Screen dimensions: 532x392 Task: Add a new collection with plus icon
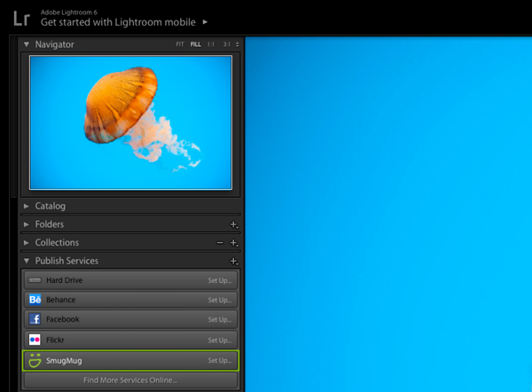click(x=233, y=243)
